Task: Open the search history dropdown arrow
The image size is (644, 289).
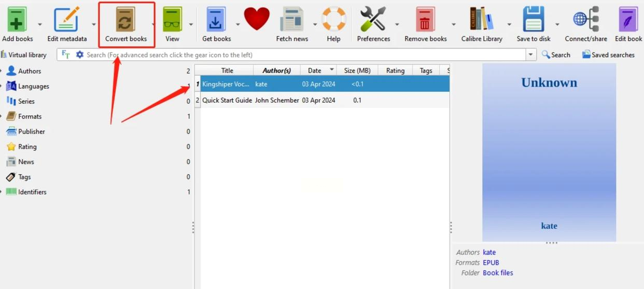Action: 530,54
